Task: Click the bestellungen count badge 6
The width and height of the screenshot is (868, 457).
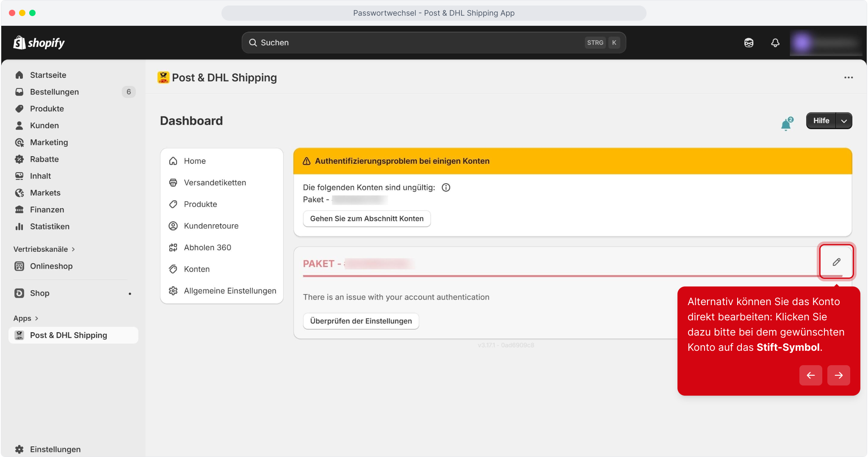Action: [x=129, y=92]
